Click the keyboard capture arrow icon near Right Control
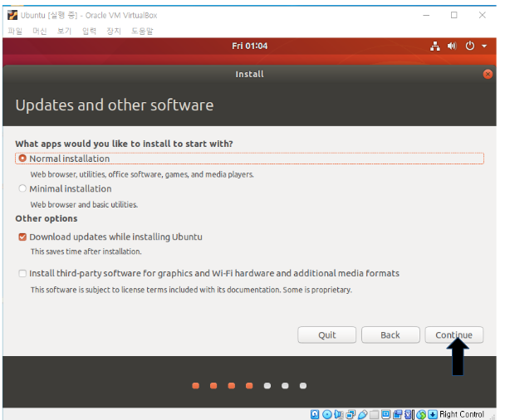505x420 pixels. point(433,414)
